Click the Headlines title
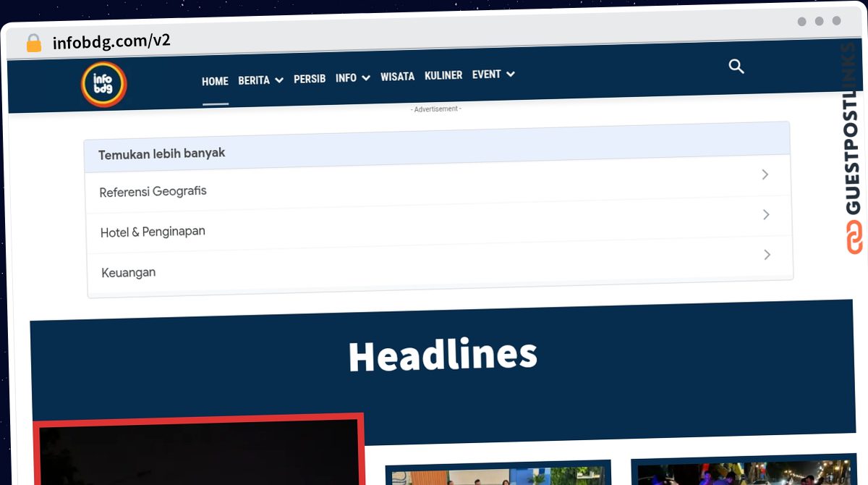 (x=443, y=355)
